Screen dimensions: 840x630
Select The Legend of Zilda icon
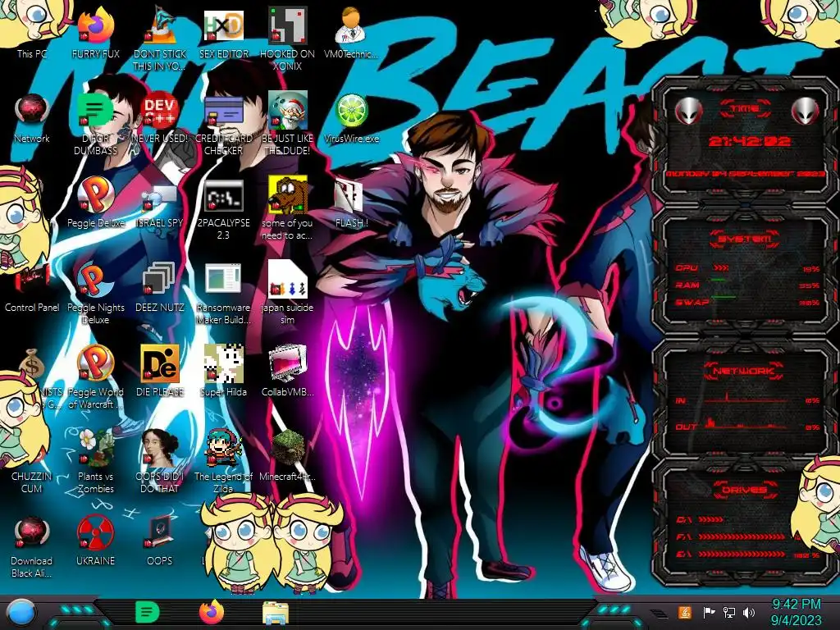[223, 461]
